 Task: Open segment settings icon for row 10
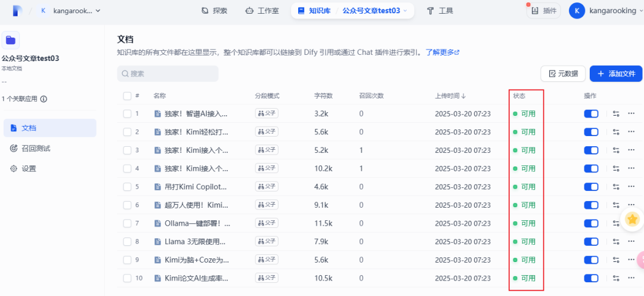click(615, 278)
